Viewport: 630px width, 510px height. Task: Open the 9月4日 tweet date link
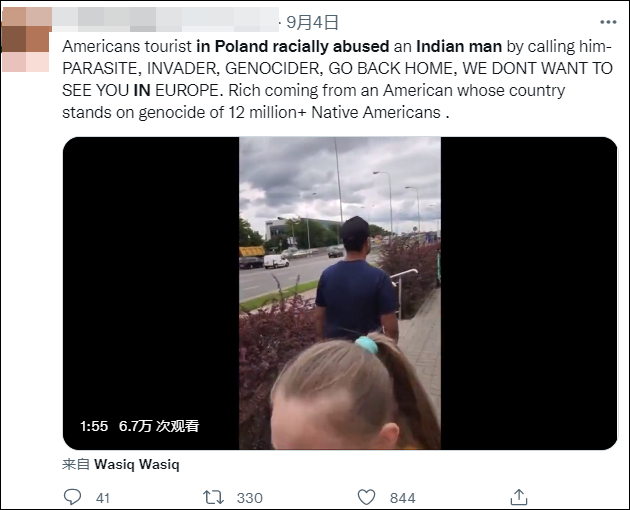312,22
